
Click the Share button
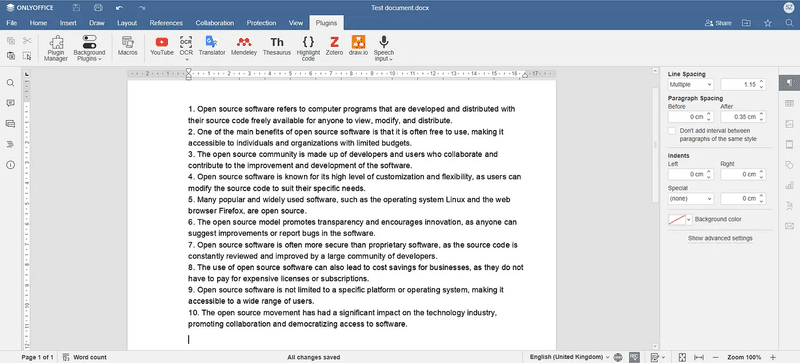pos(718,23)
